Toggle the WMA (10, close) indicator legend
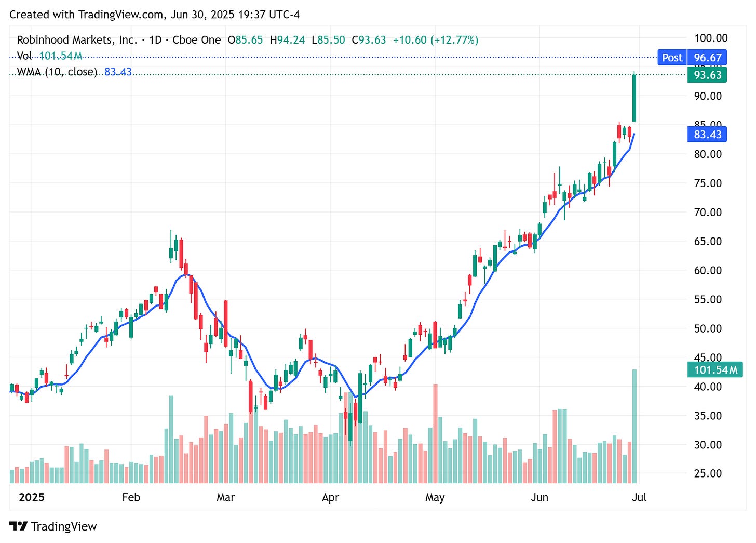The image size is (756, 543). (57, 72)
